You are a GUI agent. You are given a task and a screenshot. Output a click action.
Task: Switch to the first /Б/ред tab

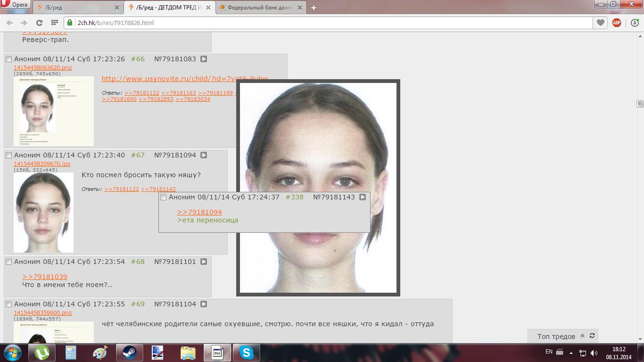(x=78, y=8)
